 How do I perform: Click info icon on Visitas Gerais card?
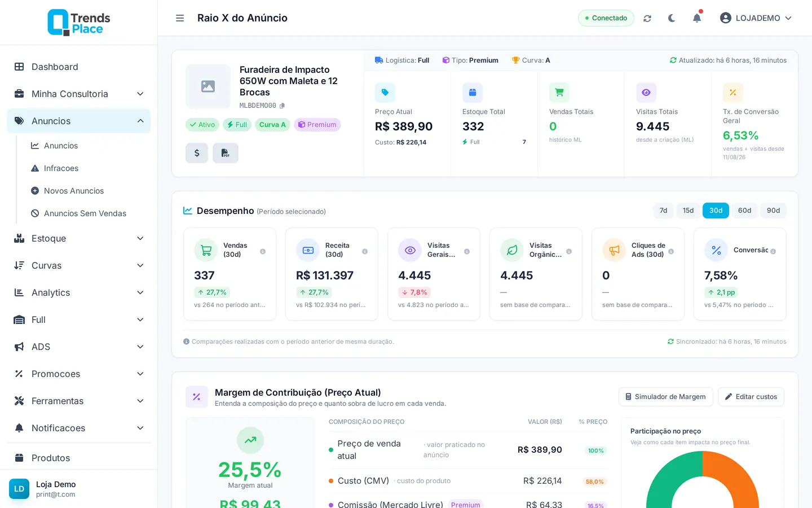click(467, 252)
